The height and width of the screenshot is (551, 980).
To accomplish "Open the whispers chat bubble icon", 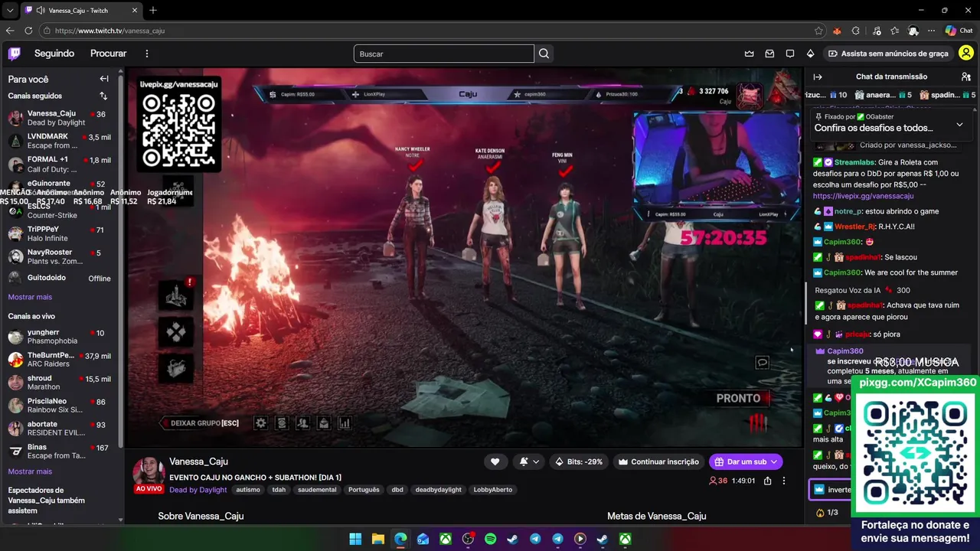I will point(789,54).
